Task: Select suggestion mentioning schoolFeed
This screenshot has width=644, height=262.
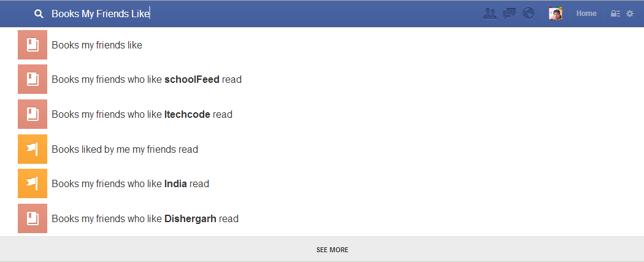Action: pos(322,79)
